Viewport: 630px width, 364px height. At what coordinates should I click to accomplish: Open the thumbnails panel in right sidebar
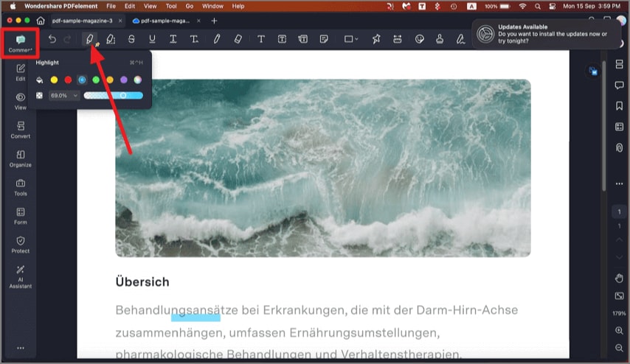[619, 64]
